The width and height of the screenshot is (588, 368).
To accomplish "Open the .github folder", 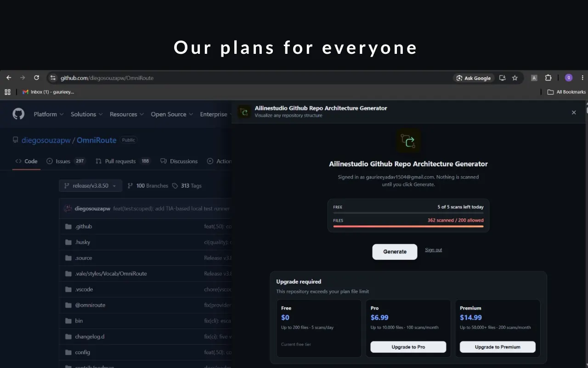I will (x=84, y=226).
